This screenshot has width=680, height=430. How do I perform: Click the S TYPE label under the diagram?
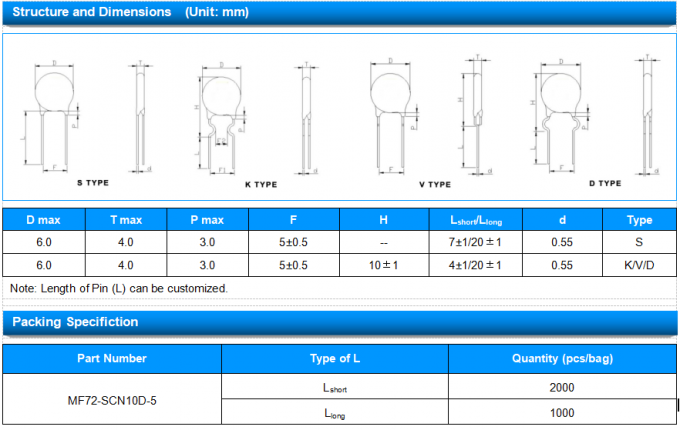pyautogui.click(x=93, y=184)
